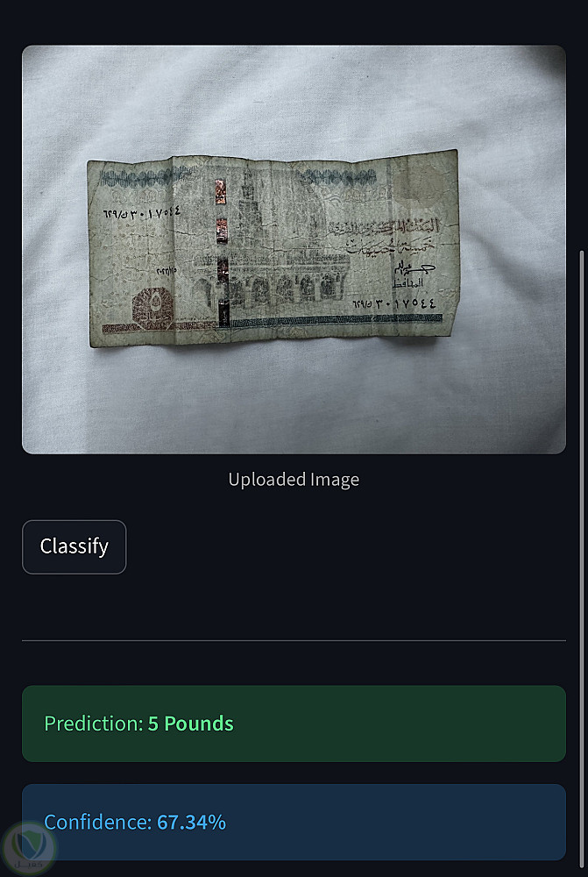The width and height of the screenshot is (588, 877).
Task: Click the holographic security strip on banknote
Action: click(x=222, y=252)
